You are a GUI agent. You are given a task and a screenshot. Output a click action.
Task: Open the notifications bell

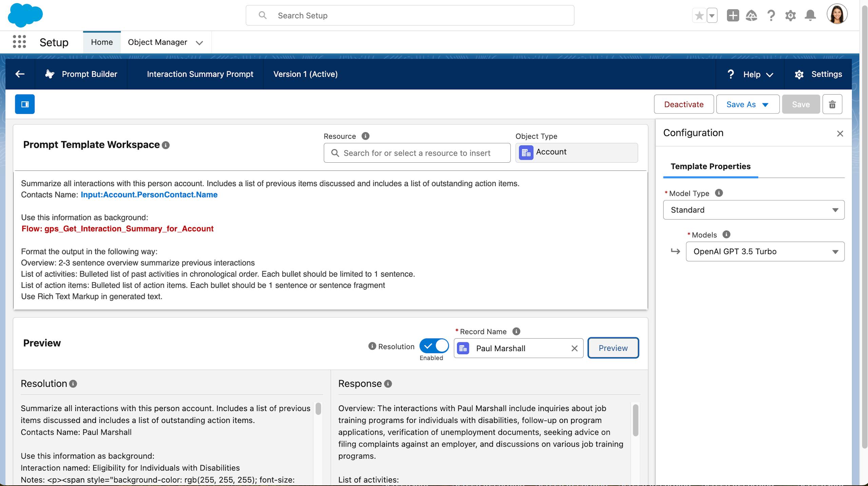pyautogui.click(x=810, y=16)
